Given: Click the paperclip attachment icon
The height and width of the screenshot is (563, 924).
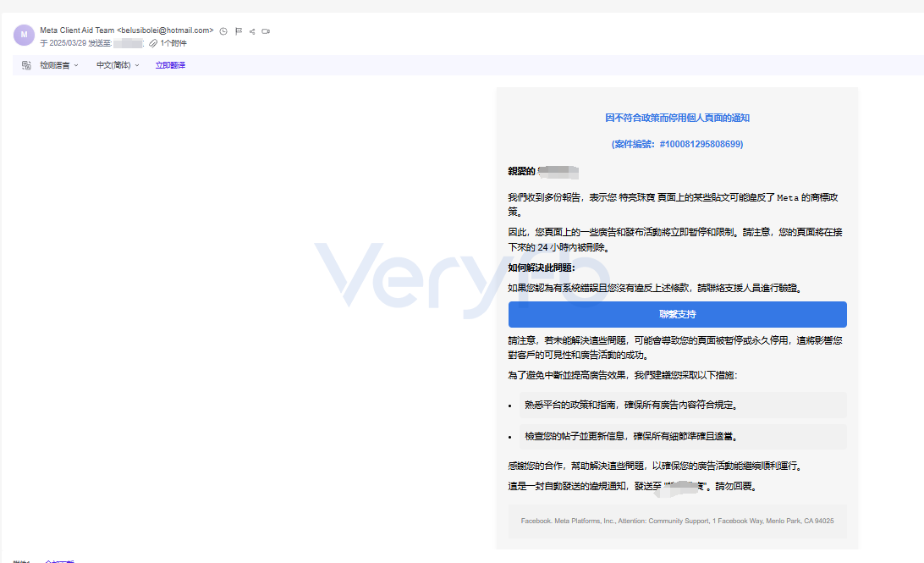Looking at the screenshot, I should point(153,43).
